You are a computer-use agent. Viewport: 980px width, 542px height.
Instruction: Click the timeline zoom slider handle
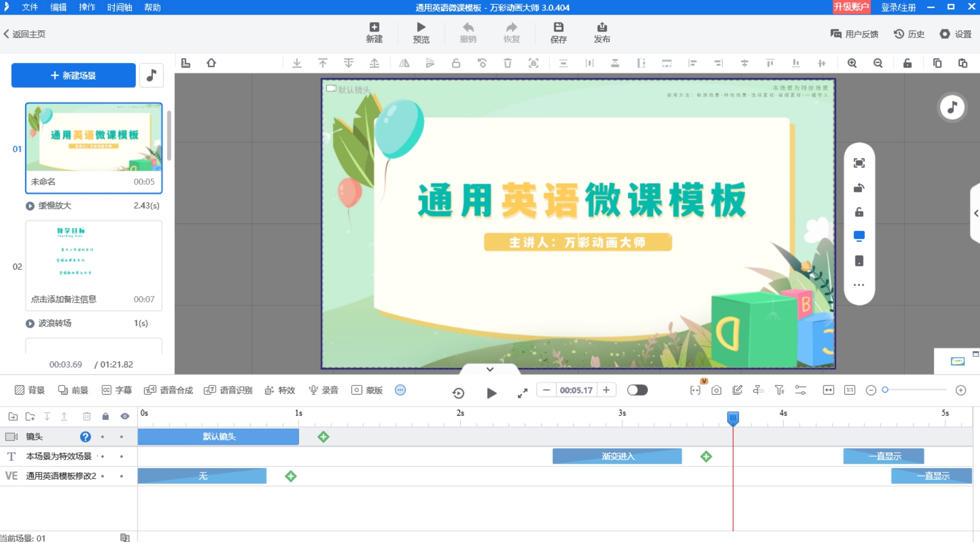(885, 390)
